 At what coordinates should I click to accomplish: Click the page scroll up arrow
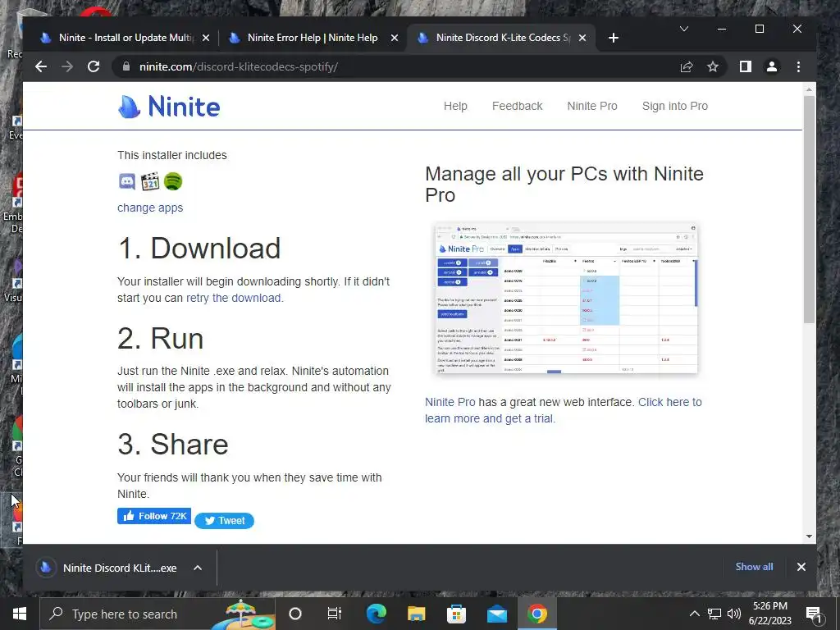(x=809, y=89)
